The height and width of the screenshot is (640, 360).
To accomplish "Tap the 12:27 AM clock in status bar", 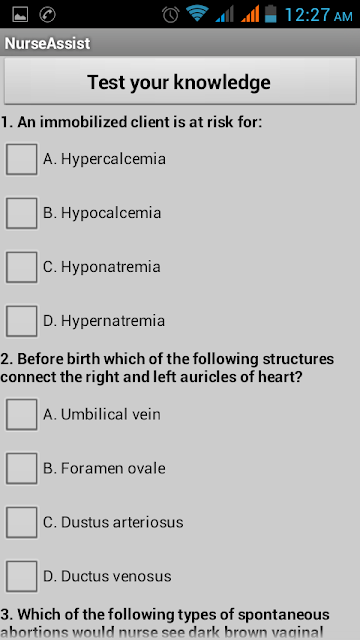I will click(x=318, y=15).
